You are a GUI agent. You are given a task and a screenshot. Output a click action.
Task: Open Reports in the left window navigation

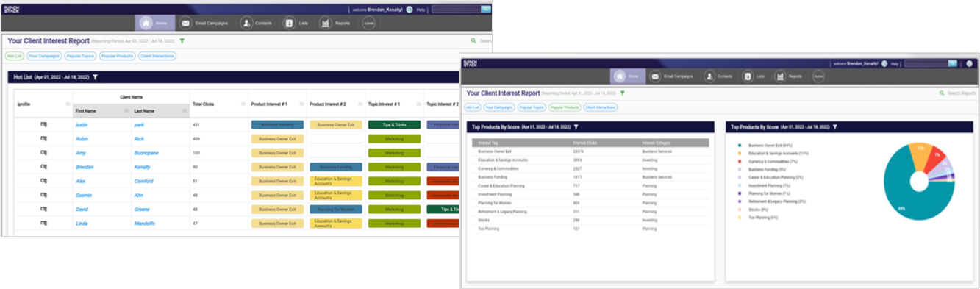point(335,23)
